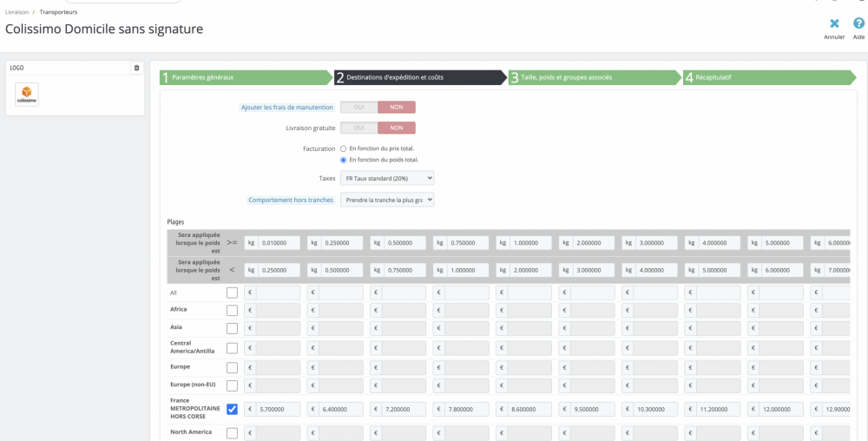Screen dimensions: 868x441
Task: Click the Taxes label
Action: (327, 178)
